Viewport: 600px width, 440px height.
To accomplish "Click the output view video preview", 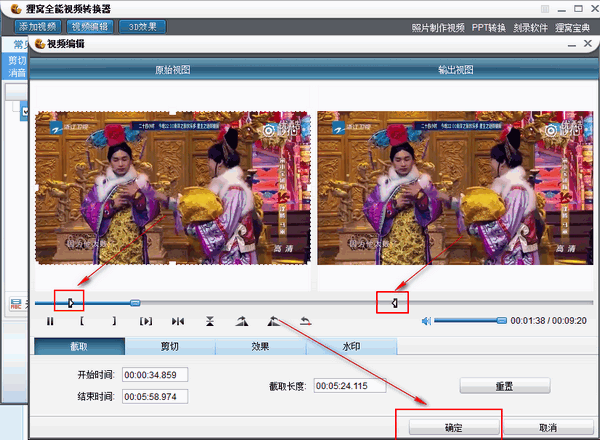I will pos(455,187).
